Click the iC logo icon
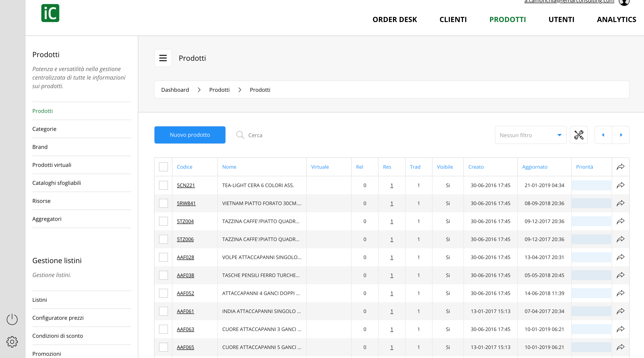 (x=50, y=13)
